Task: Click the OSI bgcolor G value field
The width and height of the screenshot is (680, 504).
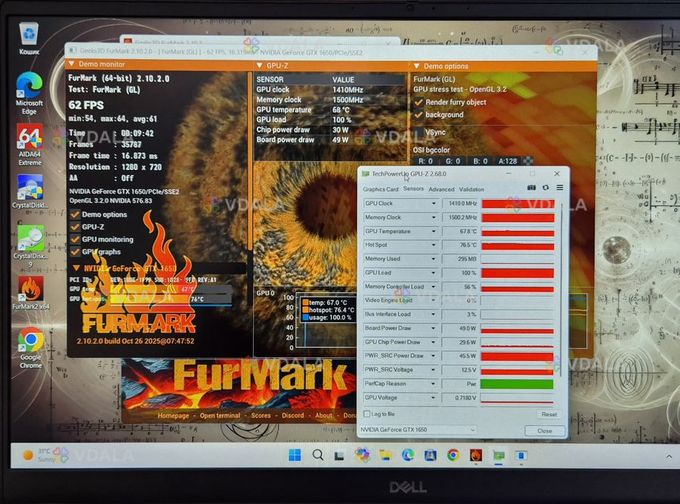Action: [x=453, y=161]
